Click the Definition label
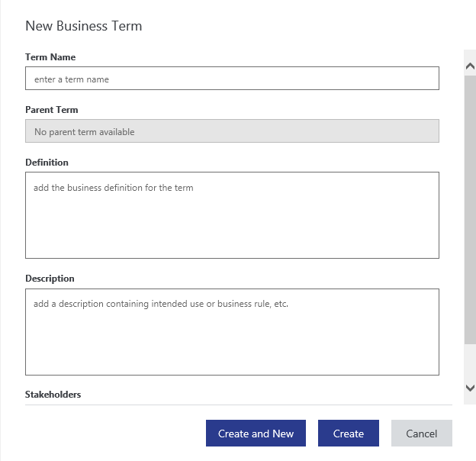Screen dimensions: 476x461 (x=47, y=163)
